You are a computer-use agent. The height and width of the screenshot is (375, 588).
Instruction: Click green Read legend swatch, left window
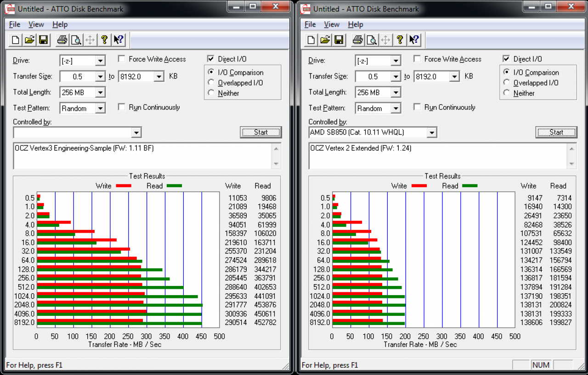(x=175, y=186)
